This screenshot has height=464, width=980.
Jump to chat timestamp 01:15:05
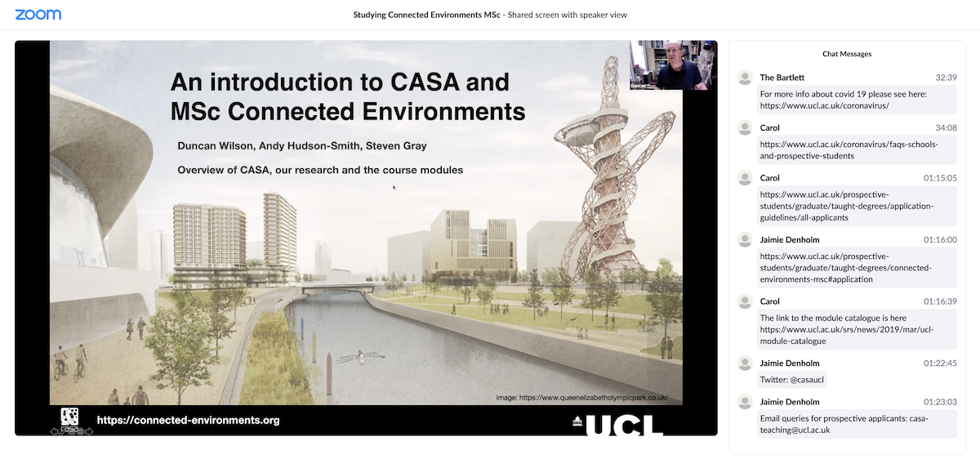940,178
